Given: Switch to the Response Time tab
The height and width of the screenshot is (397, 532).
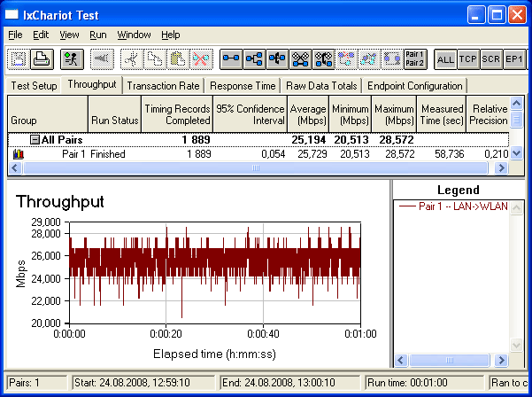Looking at the screenshot, I should pyautogui.click(x=243, y=86).
